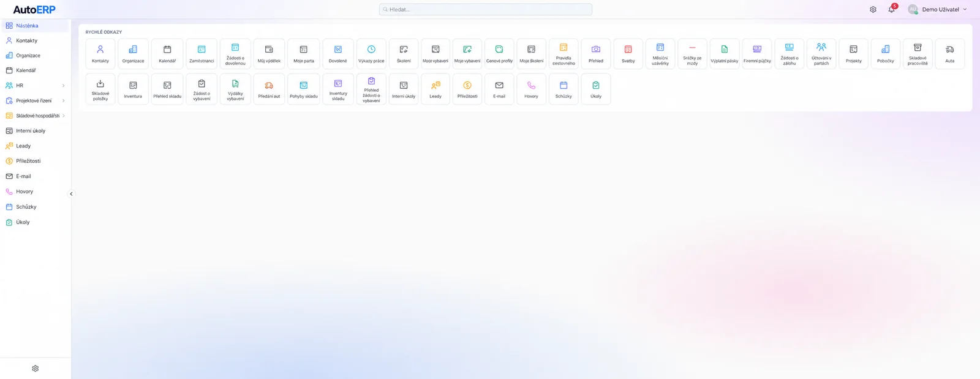Open the Srážky ze mzdy tile
This screenshot has width=980, height=379.
pos(692,54)
